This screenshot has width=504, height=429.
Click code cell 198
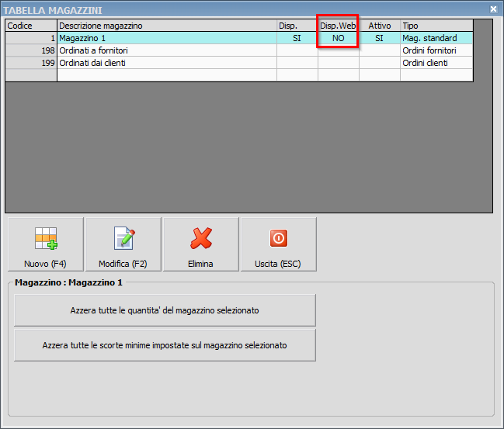click(31, 50)
